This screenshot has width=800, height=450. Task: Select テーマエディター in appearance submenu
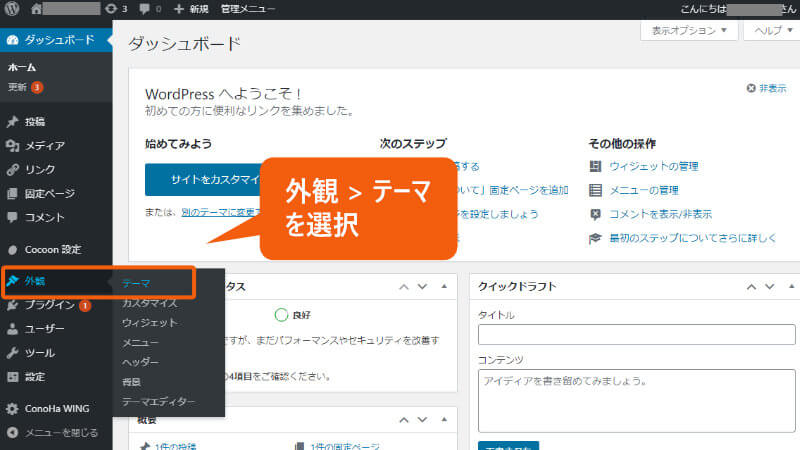click(x=159, y=402)
